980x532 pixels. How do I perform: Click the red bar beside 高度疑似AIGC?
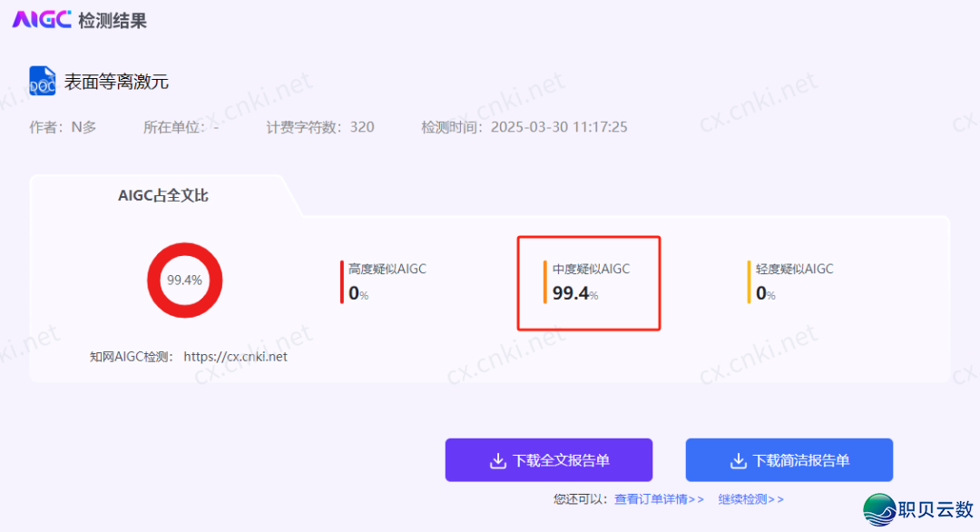click(x=342, y=281)
